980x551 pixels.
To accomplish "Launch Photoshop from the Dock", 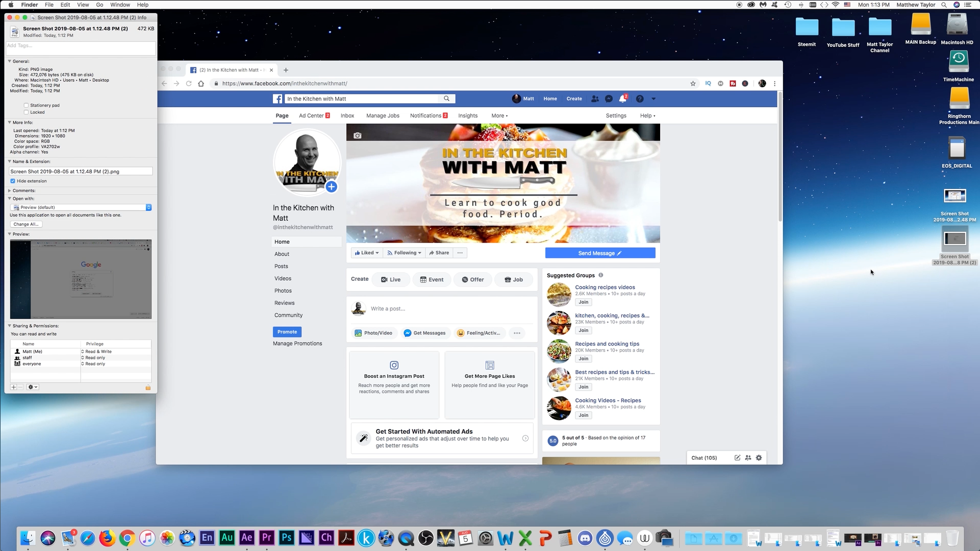I will [x=286, y=538].
